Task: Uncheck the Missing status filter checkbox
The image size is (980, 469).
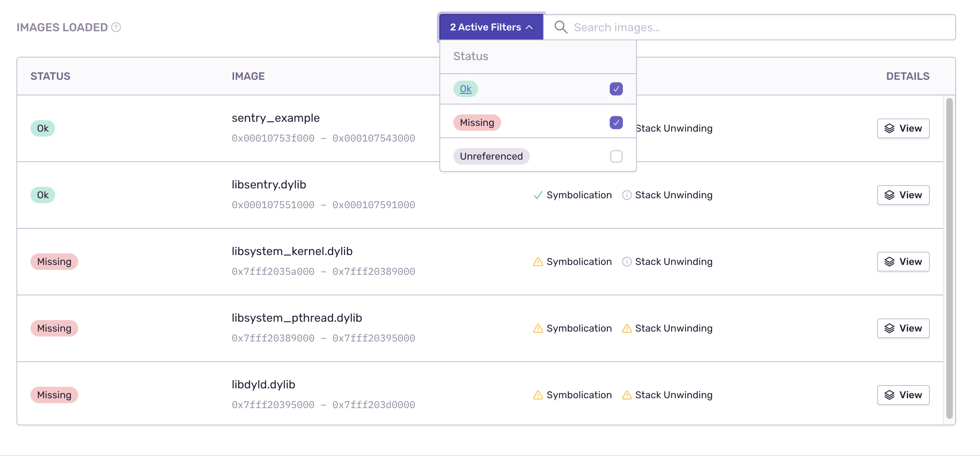Action: tap(616, 123)
